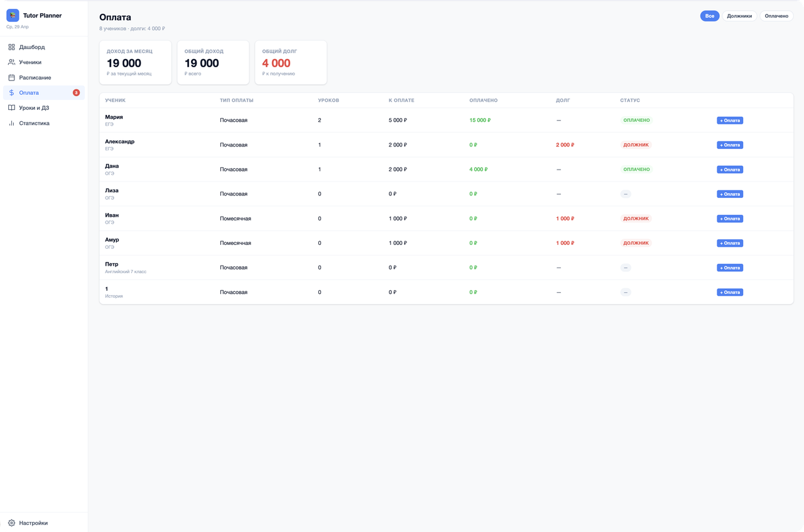Add payment for Дана
This screenshot has width=804, height=532.
730,170
